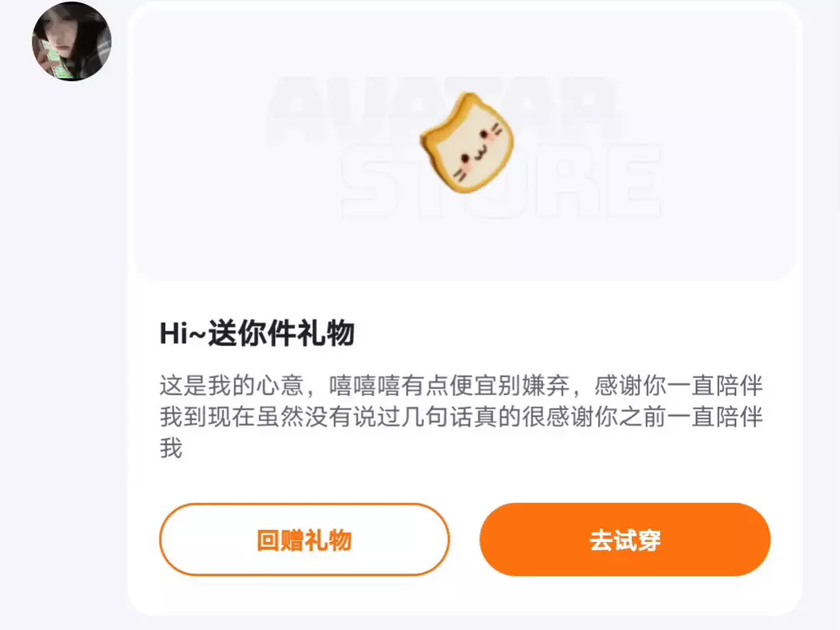Open the sender's round profile avatar
Image resolution: width=840 pixels, height=630 pixels.
click(72, 41)
